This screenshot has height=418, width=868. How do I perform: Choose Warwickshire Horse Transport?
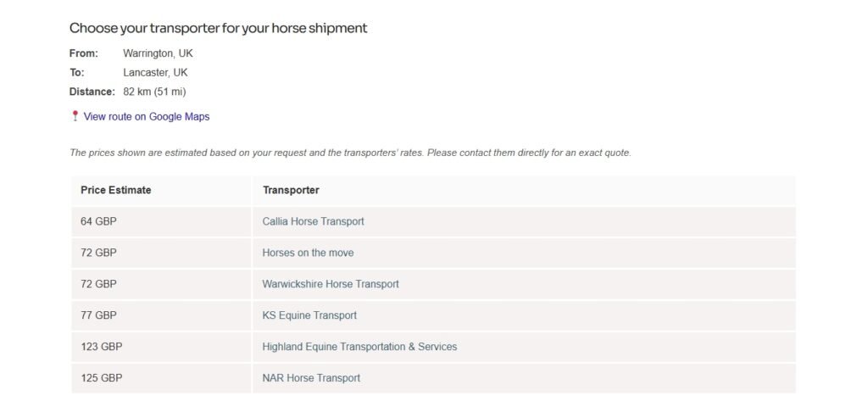331,284
